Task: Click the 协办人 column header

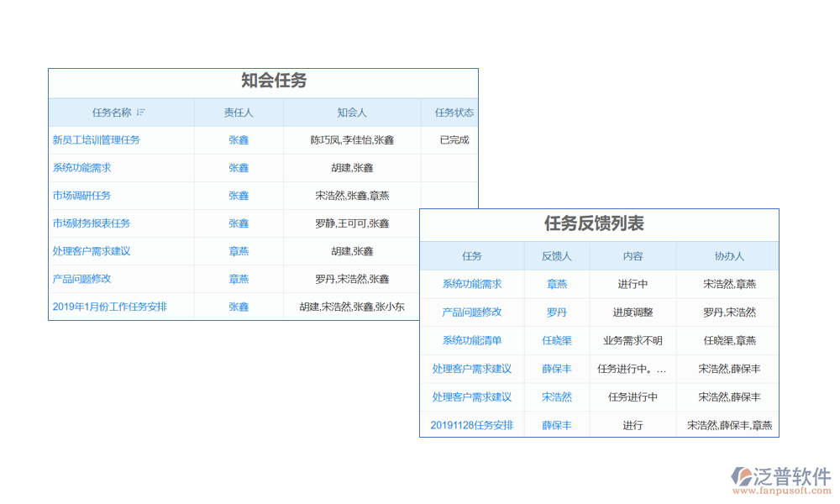Action: click(x=729, y=256)
